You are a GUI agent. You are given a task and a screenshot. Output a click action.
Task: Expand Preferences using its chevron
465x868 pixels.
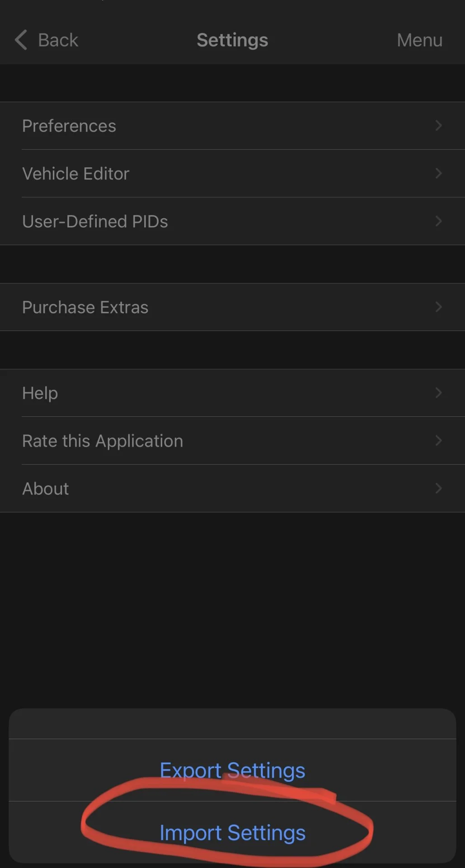pyautogui.click(x=438, y=126)
